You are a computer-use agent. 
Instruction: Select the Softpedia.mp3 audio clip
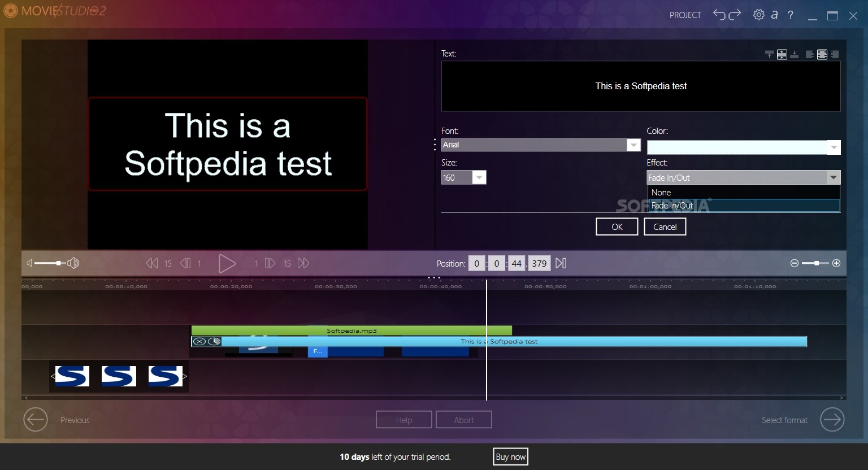(351, 330)
